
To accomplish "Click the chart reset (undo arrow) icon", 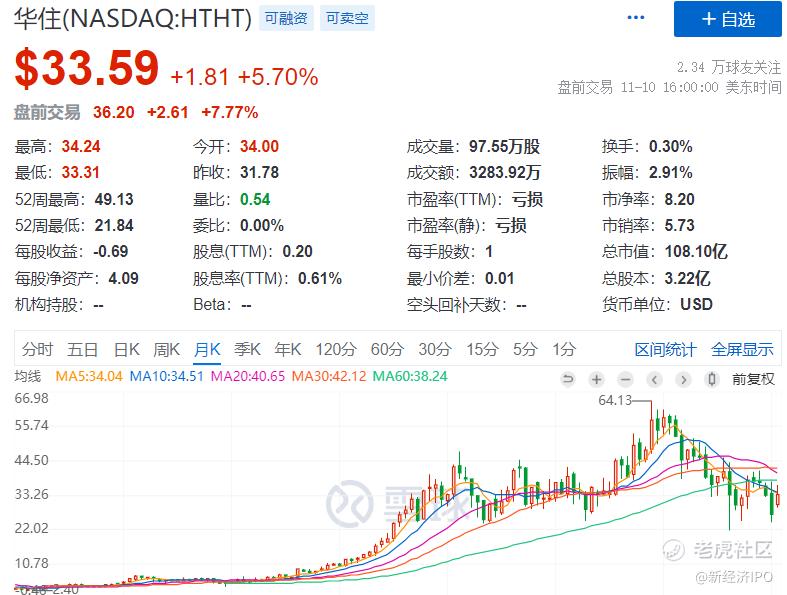I will tap(568, 379).
